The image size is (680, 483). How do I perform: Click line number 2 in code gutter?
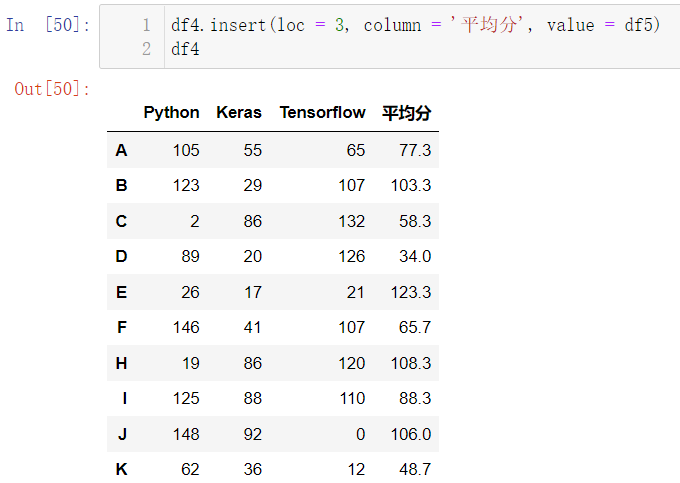pos(147,49)
